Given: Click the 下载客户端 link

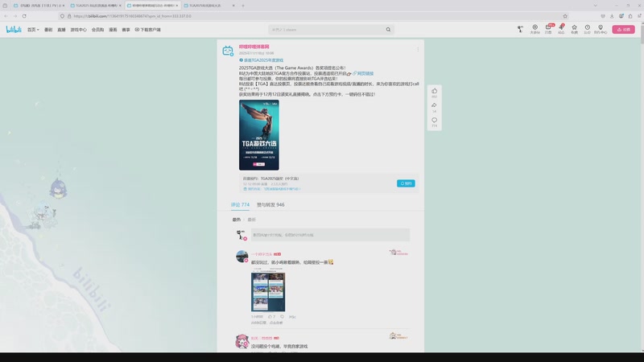Looking at the screenshot, I should [148, 30].
